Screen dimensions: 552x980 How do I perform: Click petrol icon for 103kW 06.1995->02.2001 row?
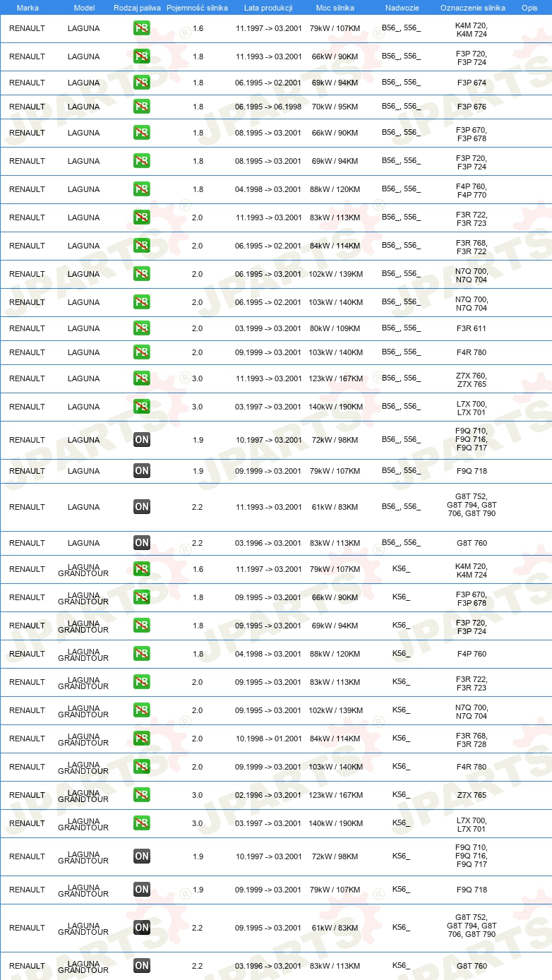[142, 302]
